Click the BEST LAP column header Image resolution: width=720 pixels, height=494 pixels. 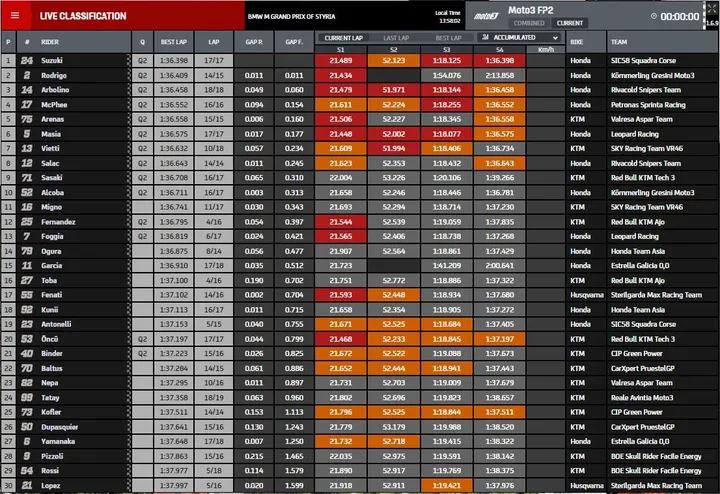pos(174,42)
